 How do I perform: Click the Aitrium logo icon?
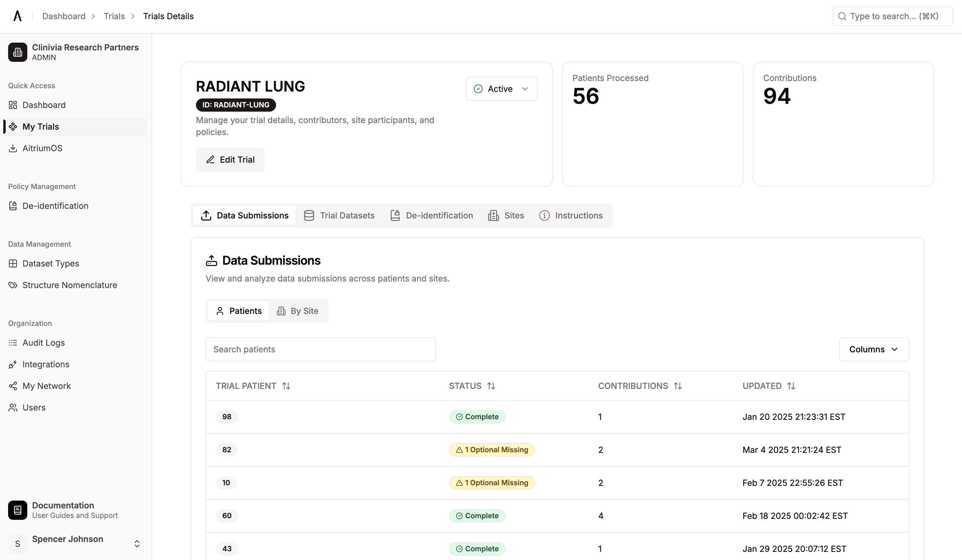tap(18, 16)
